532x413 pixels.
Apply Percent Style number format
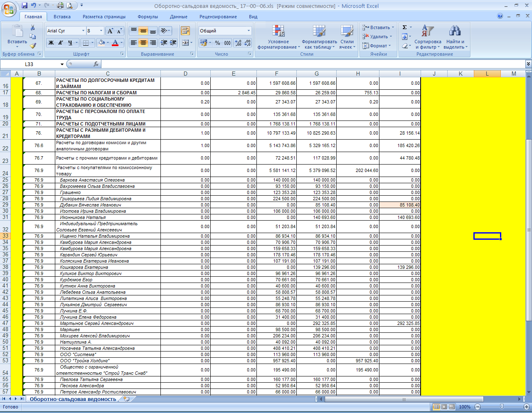tap(217, 43)
